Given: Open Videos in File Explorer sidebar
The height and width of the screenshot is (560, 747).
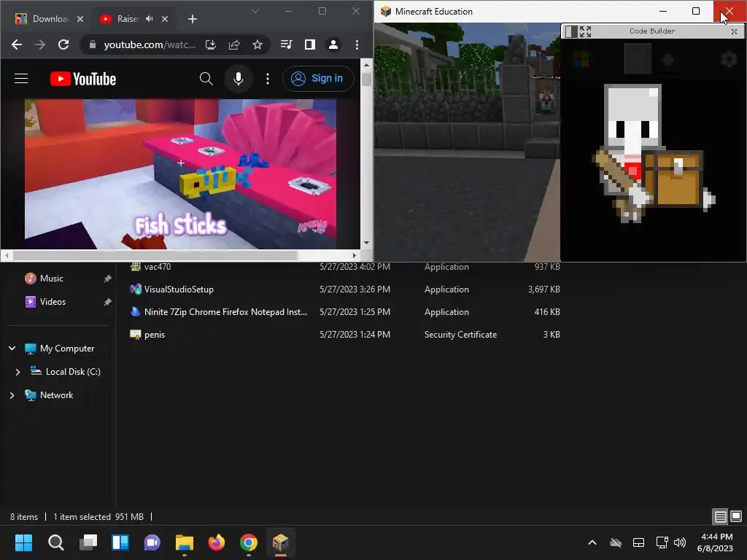Looking at the screenshot, I should pos(53,302).
